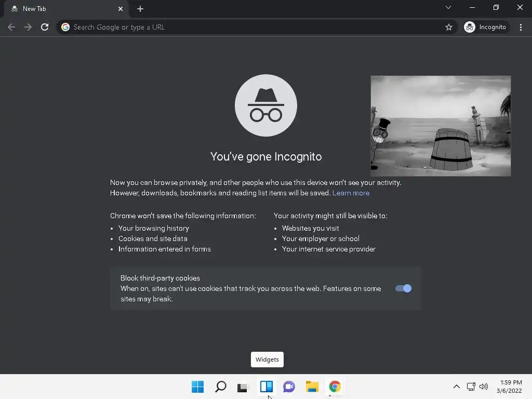Click "Your browsing history" list item
The width and height of the screenshot is (532, 399).
tap(154, 229)
